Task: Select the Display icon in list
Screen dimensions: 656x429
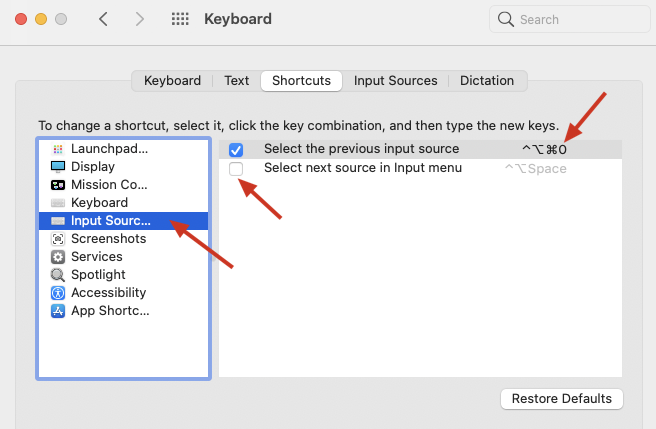Action: [57, 167]
